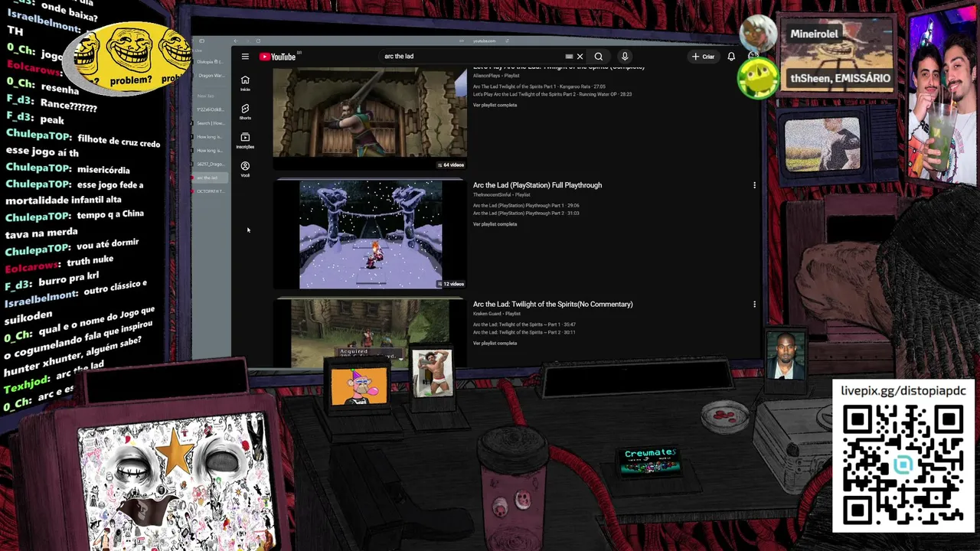Open Shorts from the YouTube sidebar
This screenshot has width=980, height=551.
coord(245,112)
